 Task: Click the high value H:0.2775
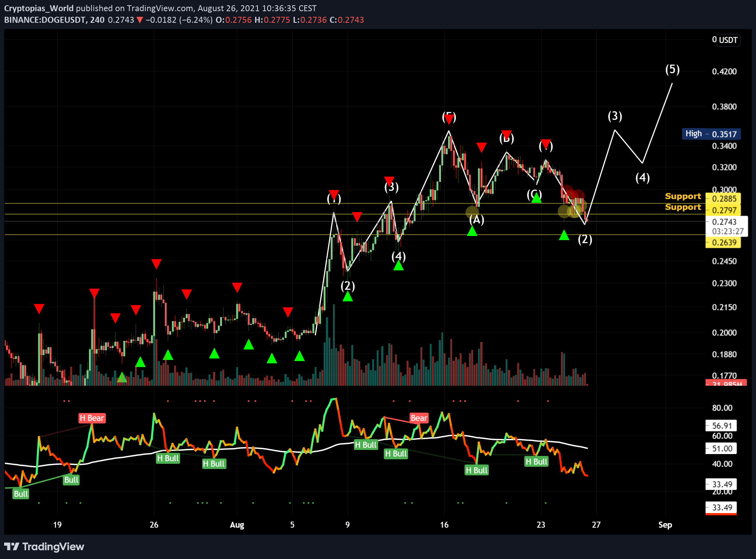272,20
